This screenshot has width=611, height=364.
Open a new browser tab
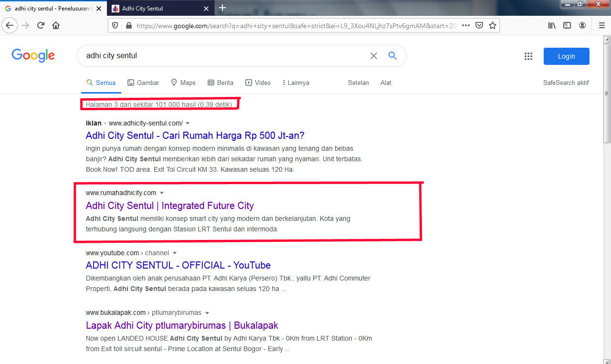point(222,8)
